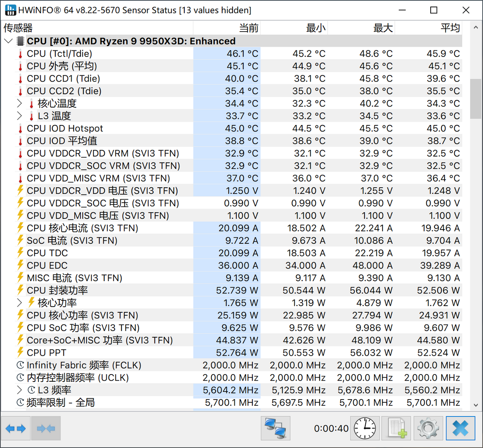Click the 当前 column header
483x448 pixels.
[248, 28]
